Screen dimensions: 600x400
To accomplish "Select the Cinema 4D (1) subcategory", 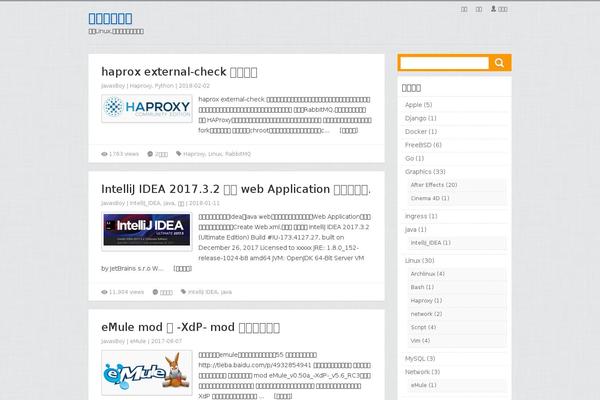I will tap(430, 198).
